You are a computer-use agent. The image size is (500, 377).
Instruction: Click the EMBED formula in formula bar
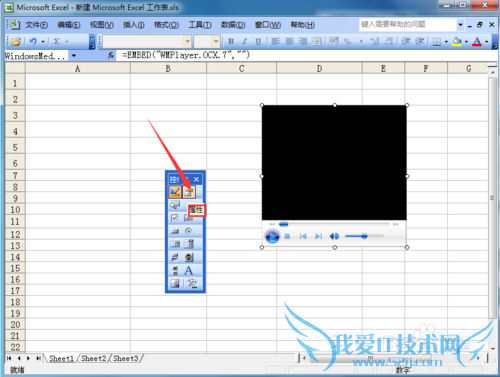pos(186,55)
